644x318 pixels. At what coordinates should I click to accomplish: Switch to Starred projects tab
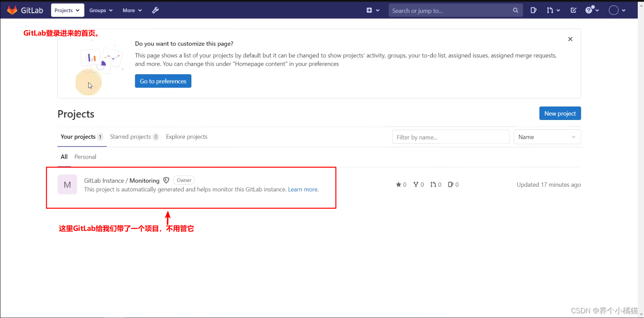(134, 137)
